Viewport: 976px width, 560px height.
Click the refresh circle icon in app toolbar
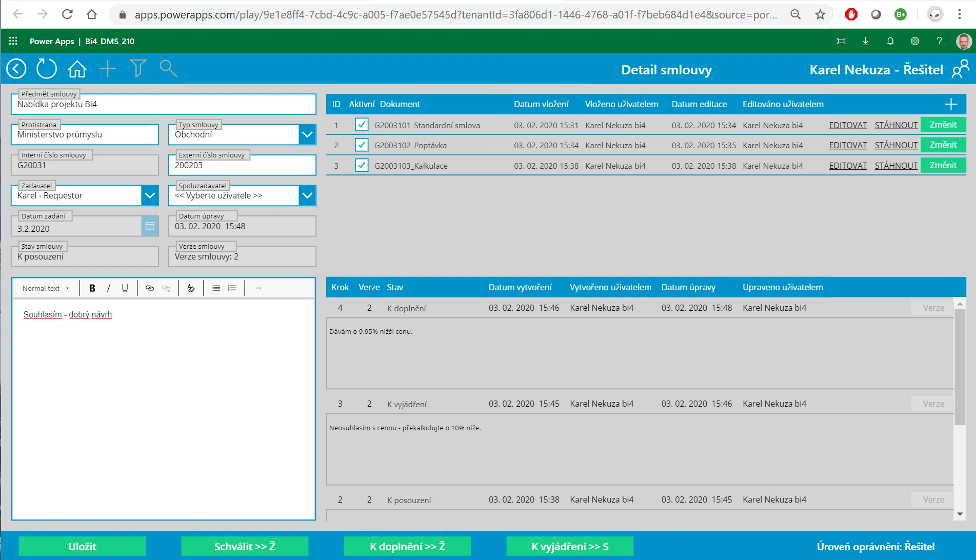[47, 69]
